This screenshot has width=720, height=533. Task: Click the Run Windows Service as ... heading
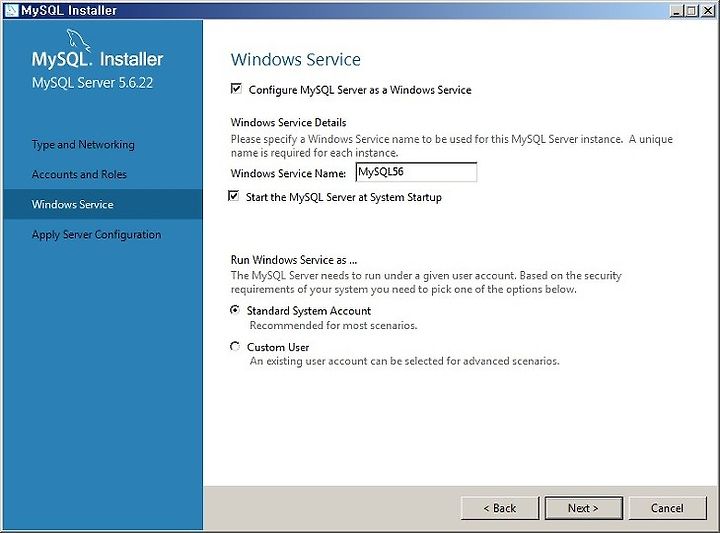point(294,260)
